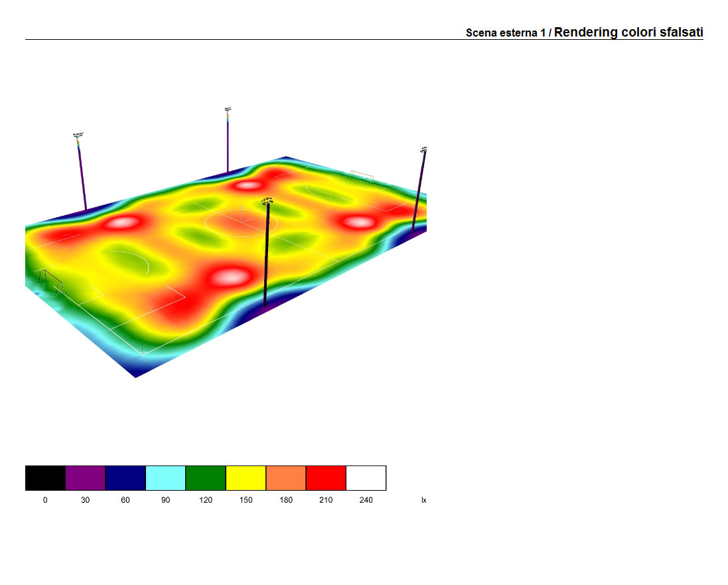This screenshot has height=585, width=728.
Task: Click the black color swatch in legend
Action: [45, 477]
